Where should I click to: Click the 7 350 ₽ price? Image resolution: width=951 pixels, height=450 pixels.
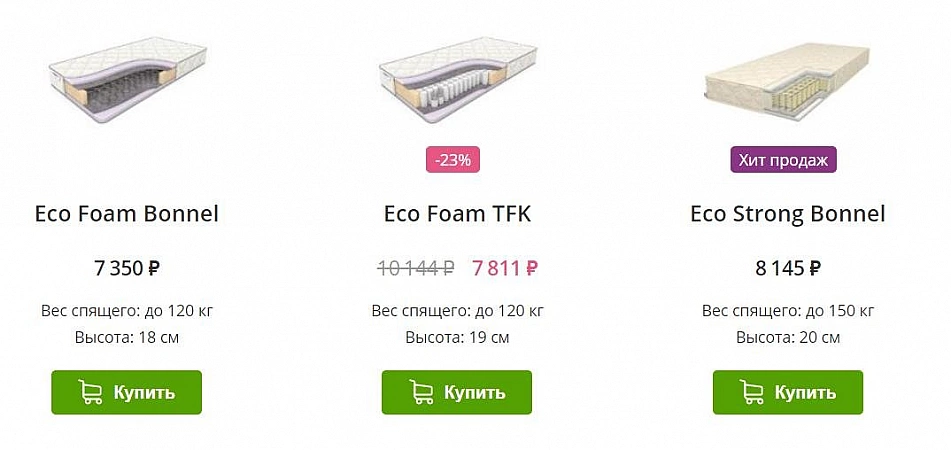tap(127, 268)
